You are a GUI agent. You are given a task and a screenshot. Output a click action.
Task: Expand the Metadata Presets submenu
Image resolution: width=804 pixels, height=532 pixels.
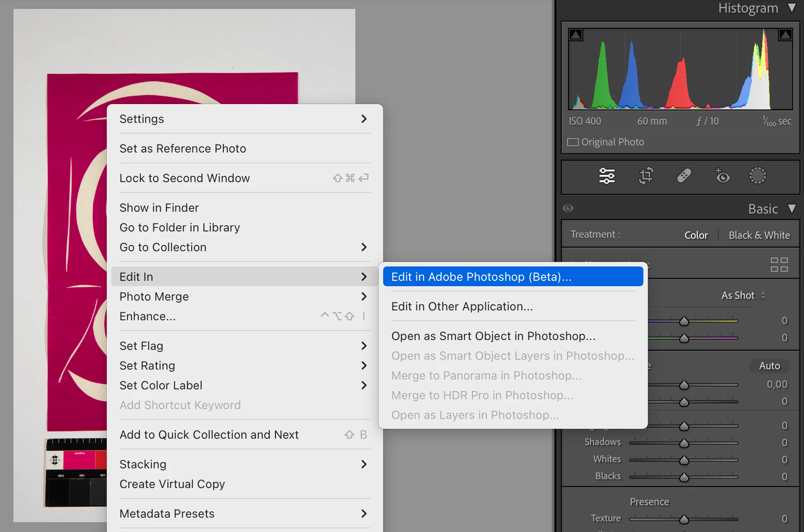coord(245,514)
